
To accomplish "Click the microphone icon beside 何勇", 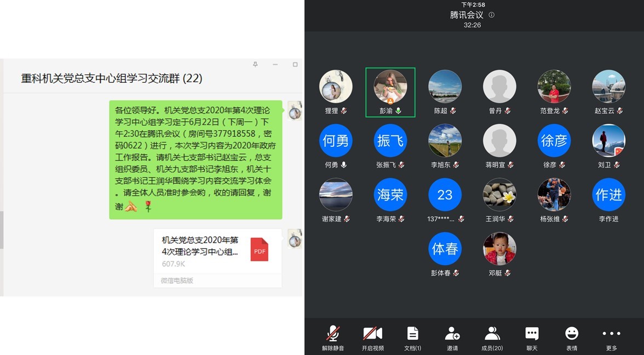I will click(343, 165).
